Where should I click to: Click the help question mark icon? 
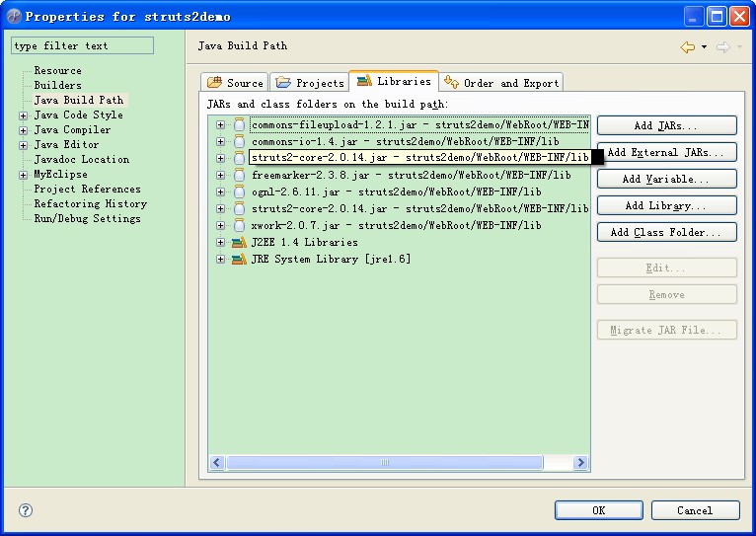26,510
